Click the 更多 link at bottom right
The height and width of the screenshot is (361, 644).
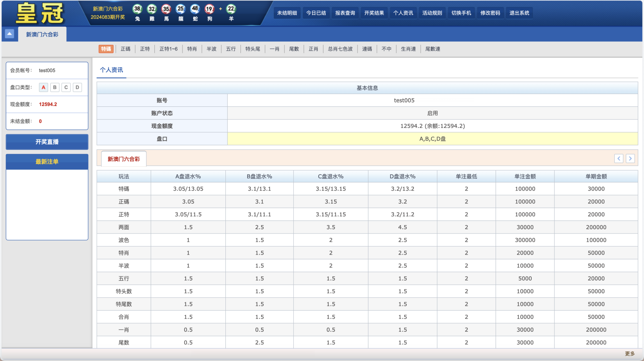[x=630, y=353]
